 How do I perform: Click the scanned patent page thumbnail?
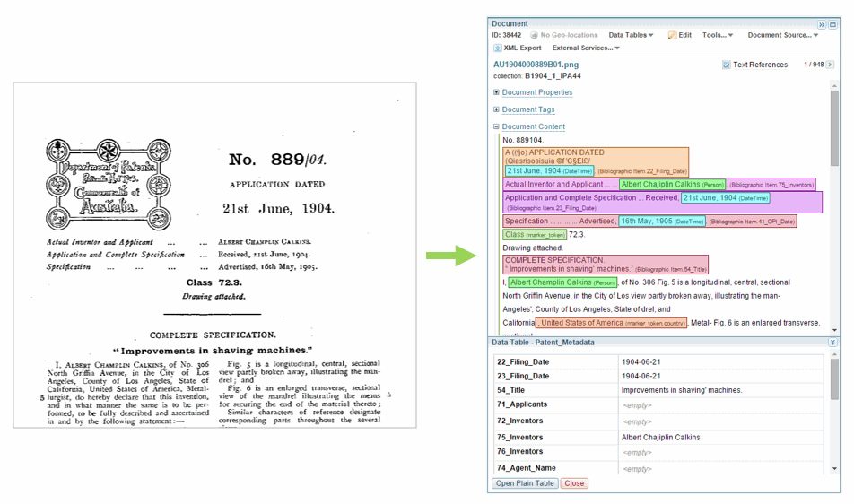(x=214, y=255)
